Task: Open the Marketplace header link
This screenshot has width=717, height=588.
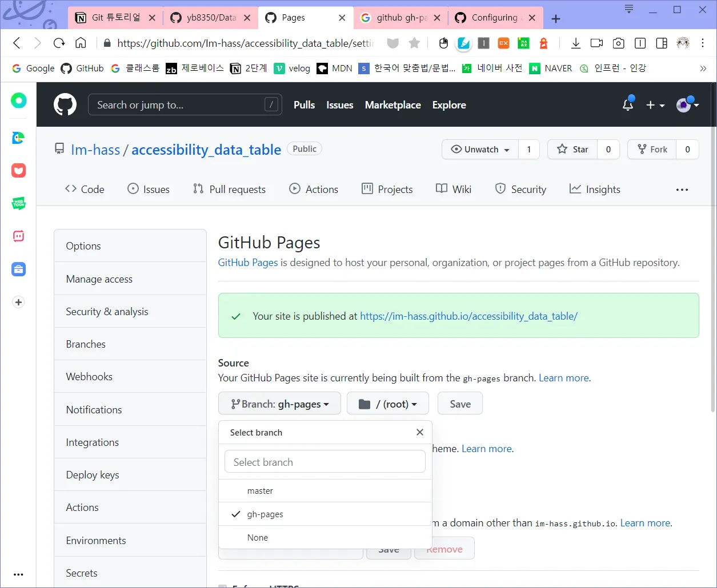Action: (393, 105)
